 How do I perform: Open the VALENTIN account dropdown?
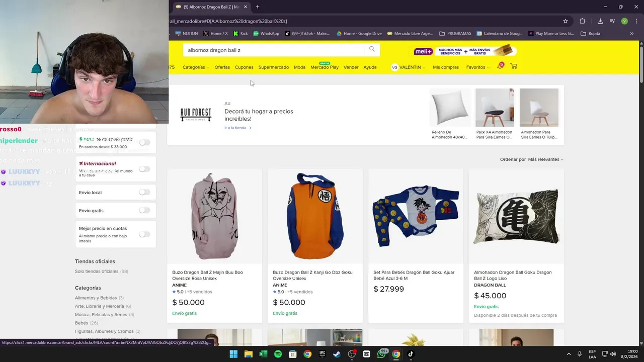coord(408,67)
